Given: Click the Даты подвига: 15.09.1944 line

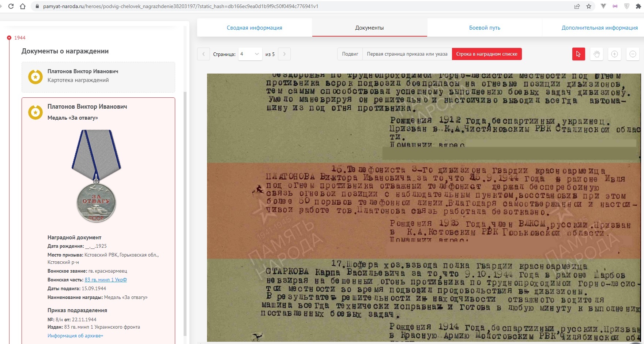Looking at the screenshot, I should [x=77, y=289].
